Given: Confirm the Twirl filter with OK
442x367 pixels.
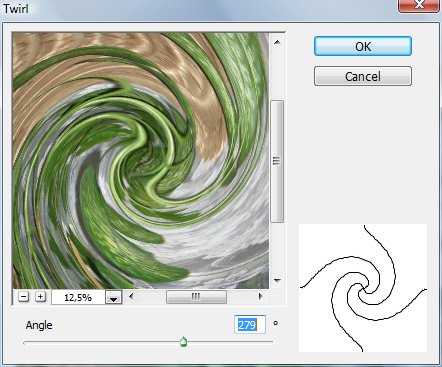Looking at the screenshot, I should click(x=363, y=46).
